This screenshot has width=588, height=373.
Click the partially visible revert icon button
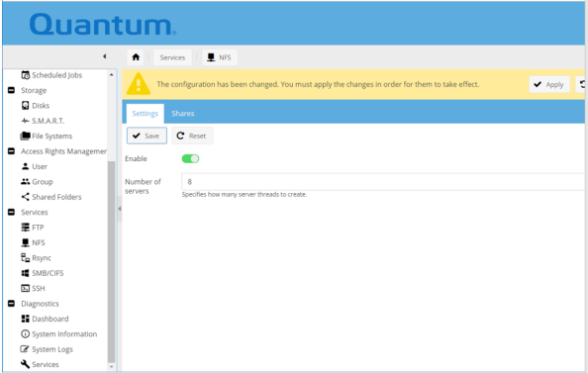click(581, 84)
